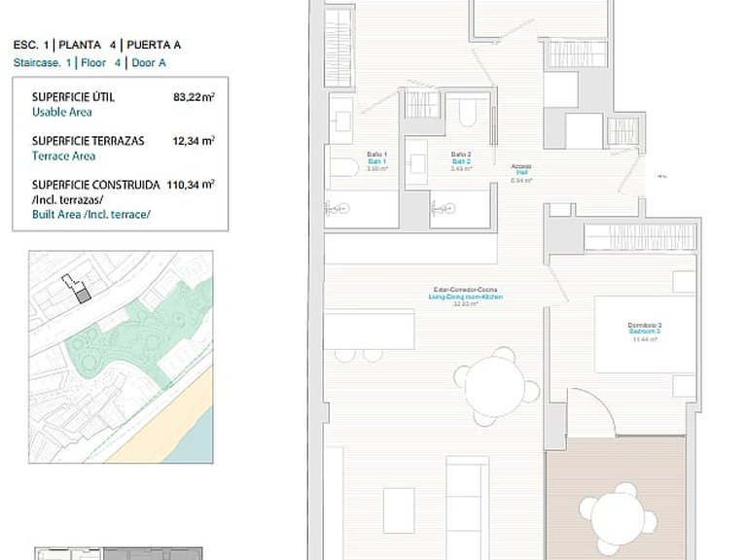This screenshot has width=747, height=560.
Task: Click the sofa in the living room
Action: 467,507
